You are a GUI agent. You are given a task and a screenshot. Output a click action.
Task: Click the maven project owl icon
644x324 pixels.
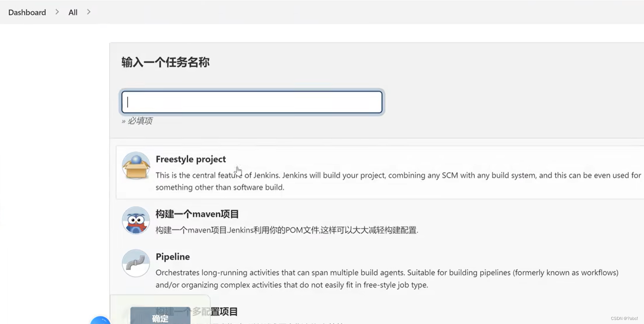pos(136,220)
